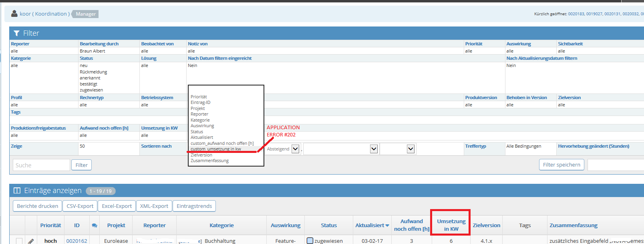Click the CSV-Export button
Viewport: 644px width, 244px height.
tap(80, 206)
